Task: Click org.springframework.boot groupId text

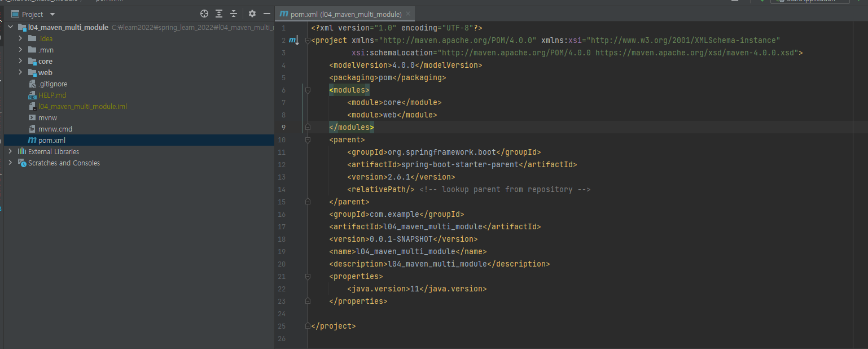Action: pyautogui.click(x=442, y=152)
